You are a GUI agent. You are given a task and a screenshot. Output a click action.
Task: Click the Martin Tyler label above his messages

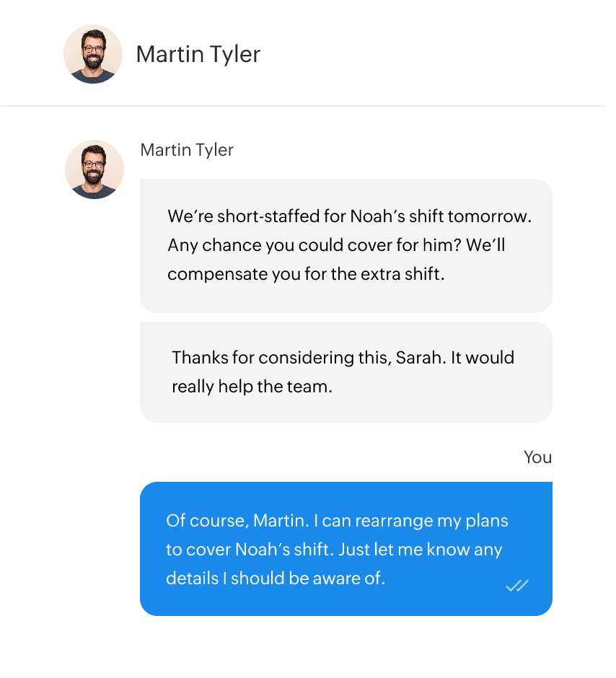click(x=186, y=150)
